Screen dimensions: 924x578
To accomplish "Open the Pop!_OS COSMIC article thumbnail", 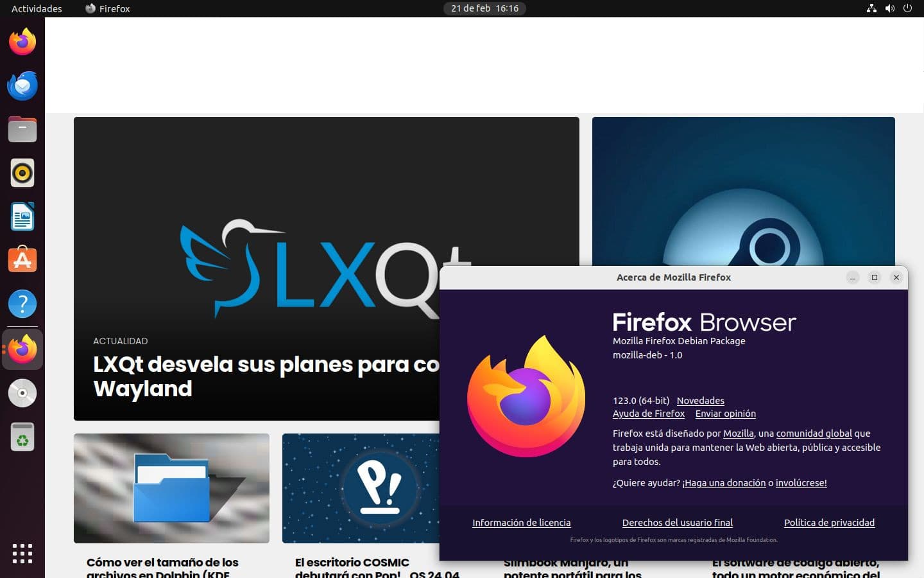I will [361, 488].
